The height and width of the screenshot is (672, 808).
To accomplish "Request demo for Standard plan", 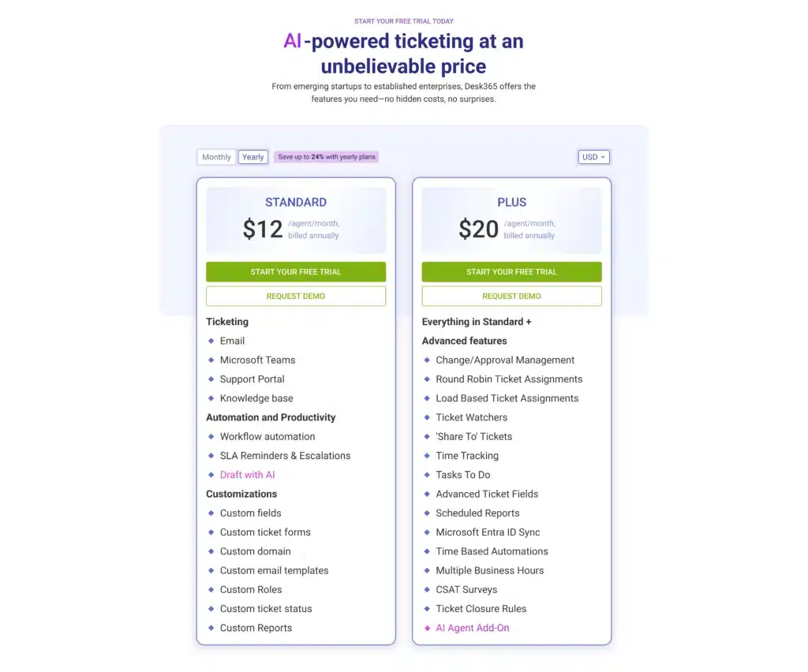I will point(296,297).
